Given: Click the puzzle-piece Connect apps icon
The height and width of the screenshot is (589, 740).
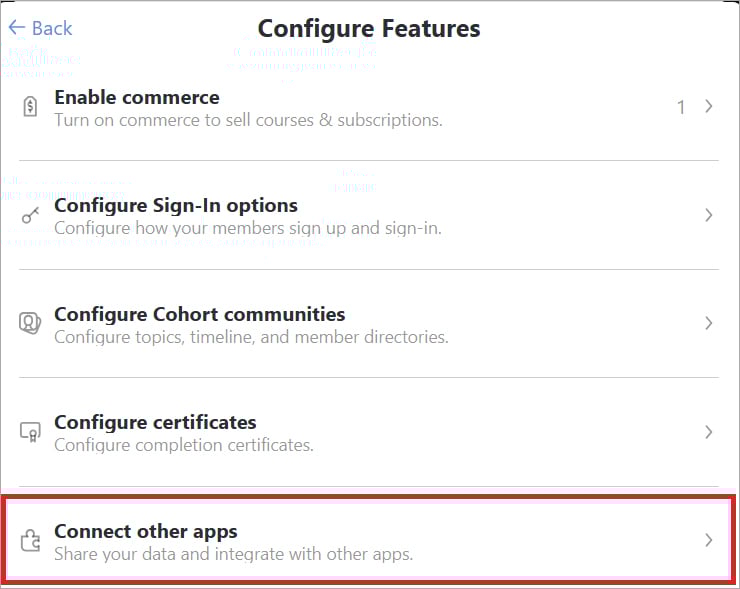Looking at the screenshot, I should pos(30,541).
